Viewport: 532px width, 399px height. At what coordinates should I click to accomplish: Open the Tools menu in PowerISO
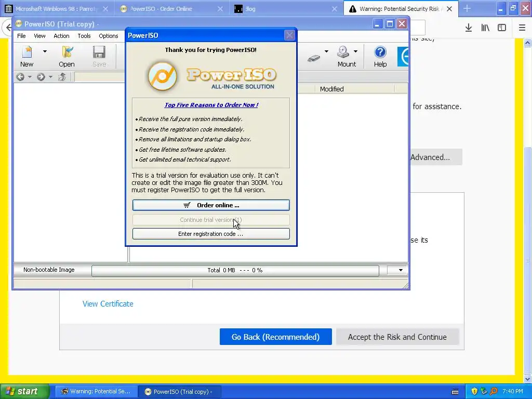click(84, 36)
